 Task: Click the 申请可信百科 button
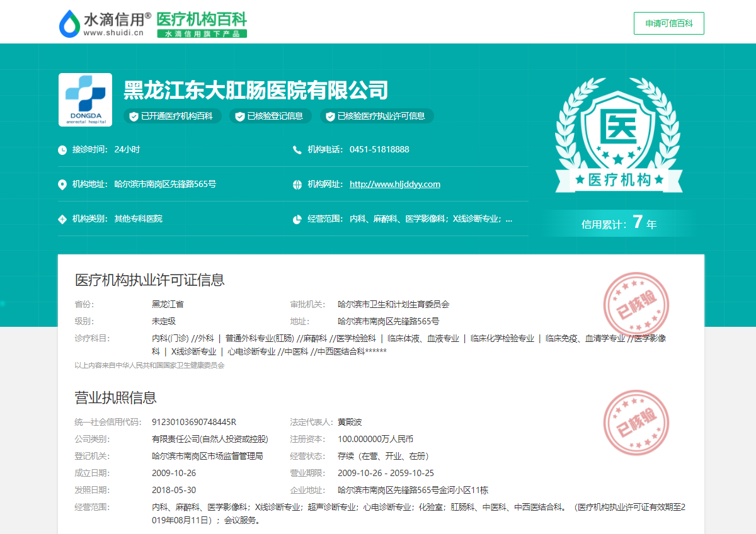(668, 23)
